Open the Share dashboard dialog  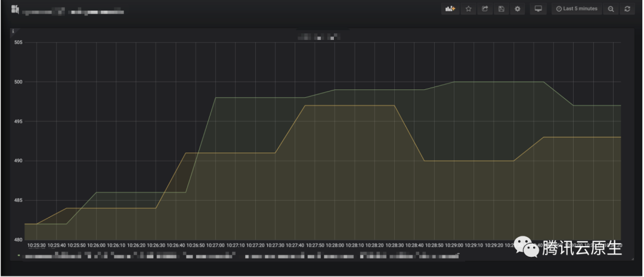(x=485, y=9)
